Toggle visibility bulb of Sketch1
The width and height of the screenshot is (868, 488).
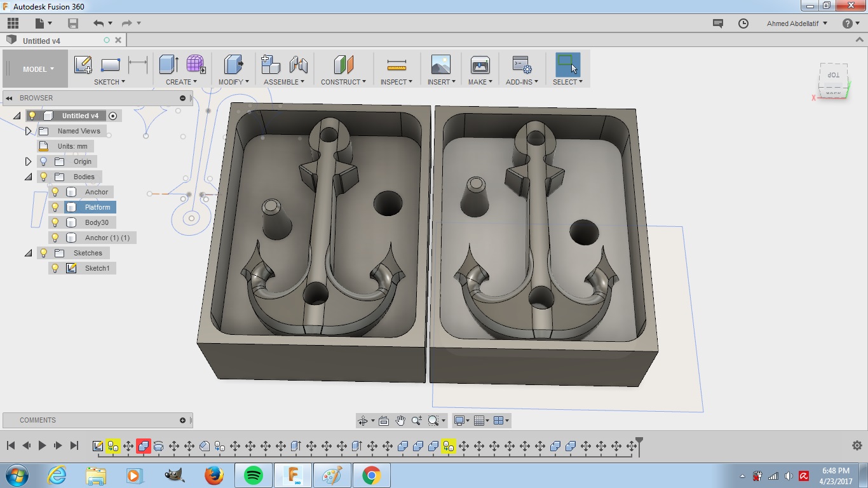coord(55,268)
